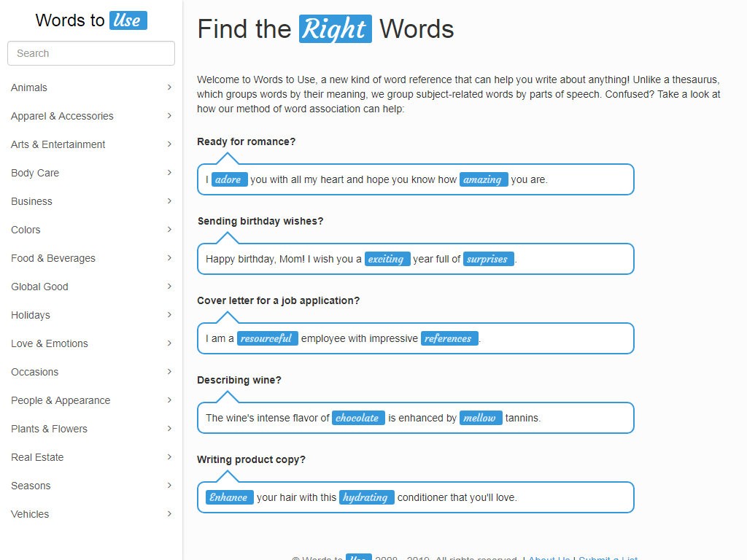Image resolution: width=747 pixels, height=560 pixels.
Task: Click into the Search field
Action: pyautogui.click(x=91, y=53)
